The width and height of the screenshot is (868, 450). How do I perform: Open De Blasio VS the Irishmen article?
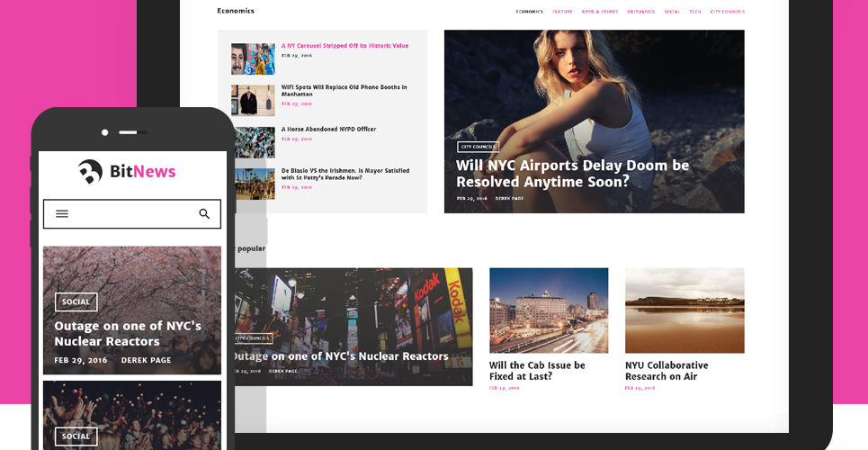(x=345, y=174)
